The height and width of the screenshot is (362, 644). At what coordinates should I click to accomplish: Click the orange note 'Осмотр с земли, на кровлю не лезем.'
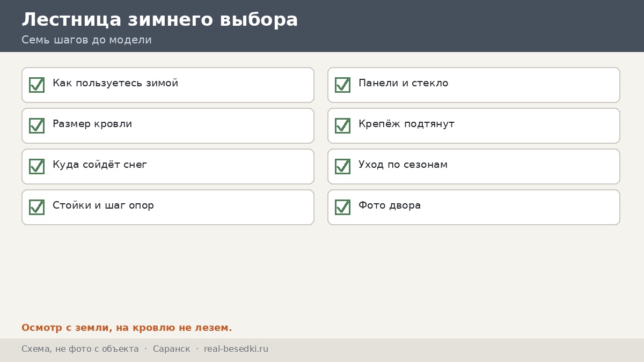tap(127, 328)
